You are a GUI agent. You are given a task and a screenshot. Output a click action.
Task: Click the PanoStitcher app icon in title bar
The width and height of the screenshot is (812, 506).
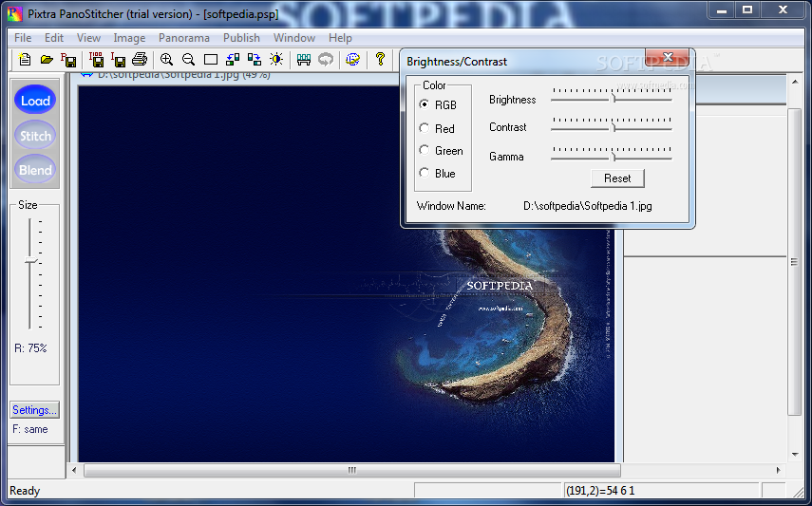(15, 14)
